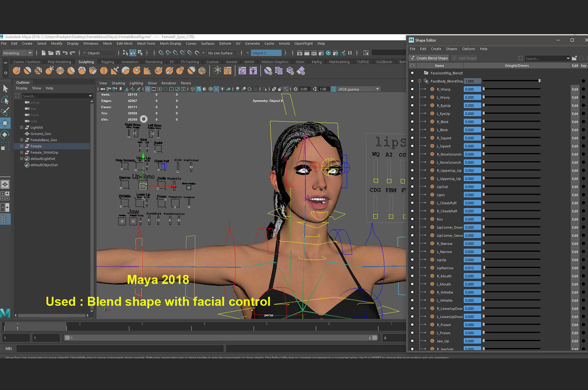
Task: Expand the FemaleBase_Geo node in Outliner
Action: point(22,140)
